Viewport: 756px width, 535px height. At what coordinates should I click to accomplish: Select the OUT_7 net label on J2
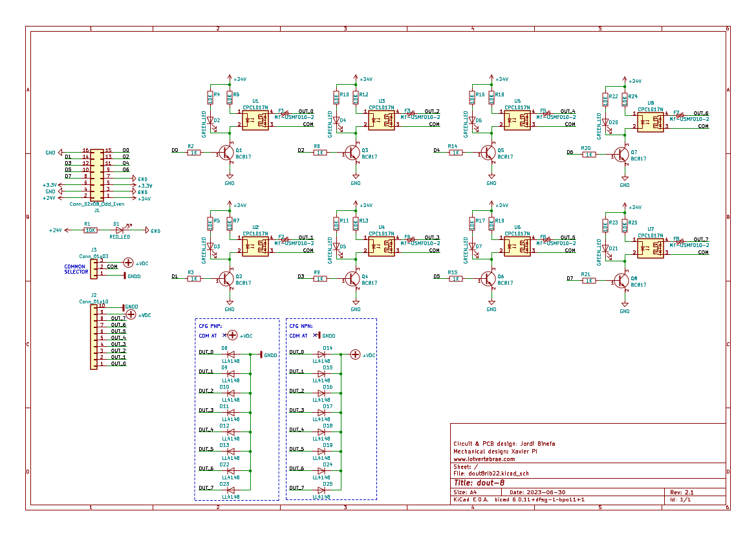click(x=118, y=318)
